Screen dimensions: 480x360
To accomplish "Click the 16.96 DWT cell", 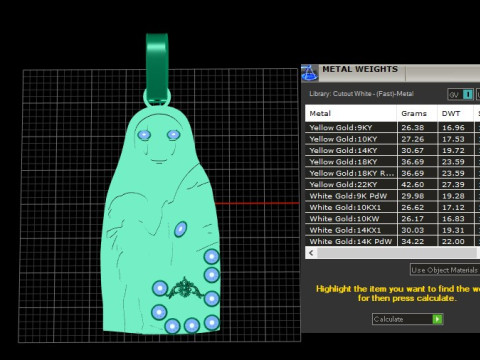I will pos(455,127).
